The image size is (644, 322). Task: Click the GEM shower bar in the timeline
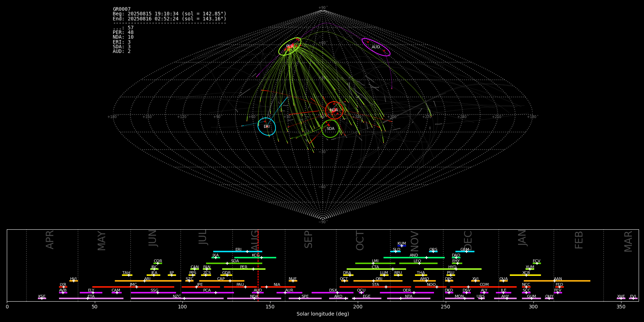[x=465, y=252]
